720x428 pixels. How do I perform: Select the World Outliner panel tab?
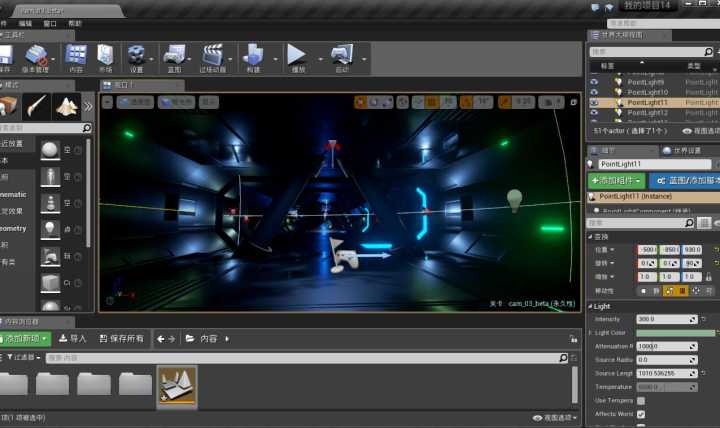(629, 35)
